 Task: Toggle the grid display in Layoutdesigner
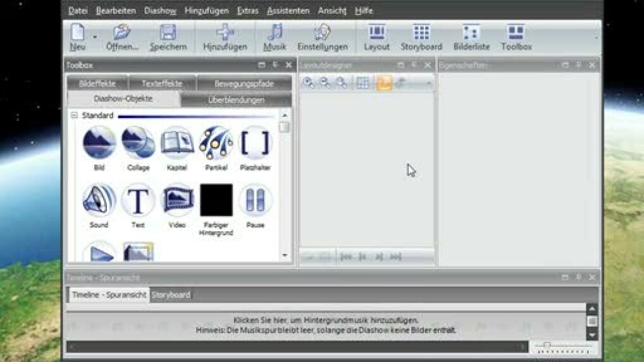tap(362, 83)
